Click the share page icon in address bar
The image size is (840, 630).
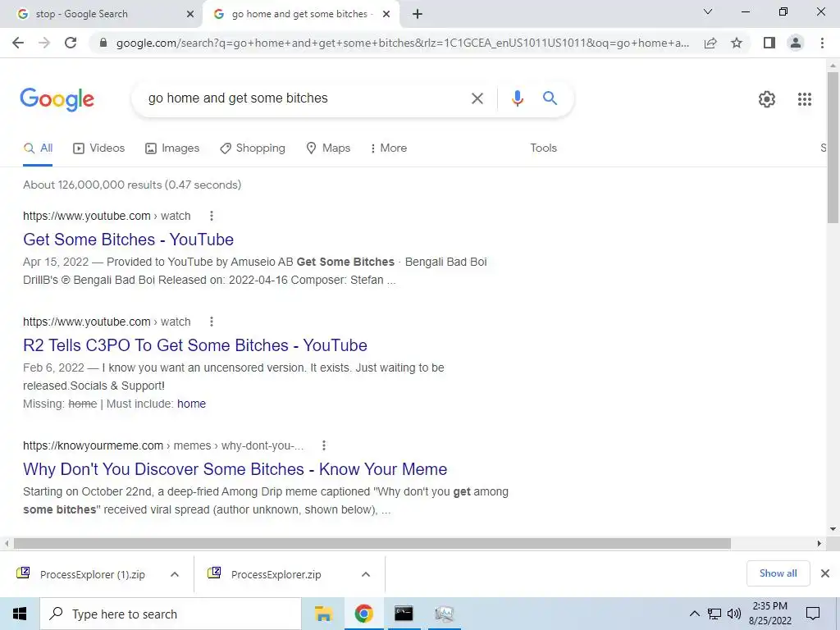pyautogui.click(x=710, y=43)
